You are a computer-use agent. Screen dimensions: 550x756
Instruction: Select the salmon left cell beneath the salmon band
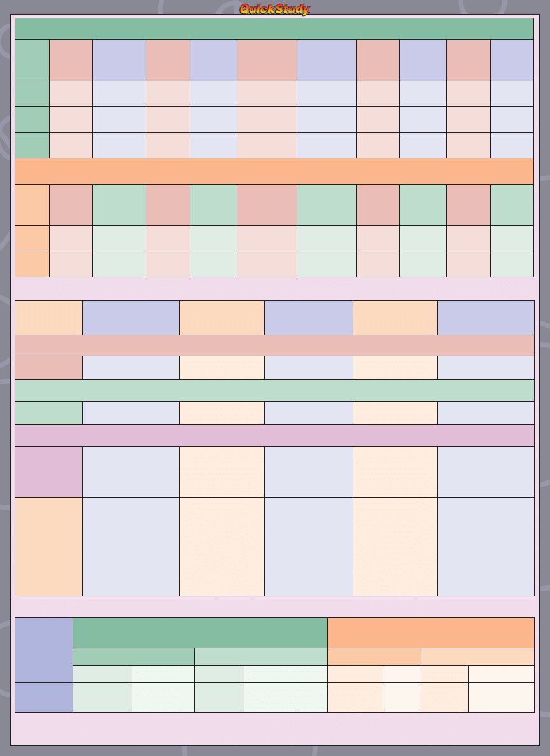[x=48, y=368]
